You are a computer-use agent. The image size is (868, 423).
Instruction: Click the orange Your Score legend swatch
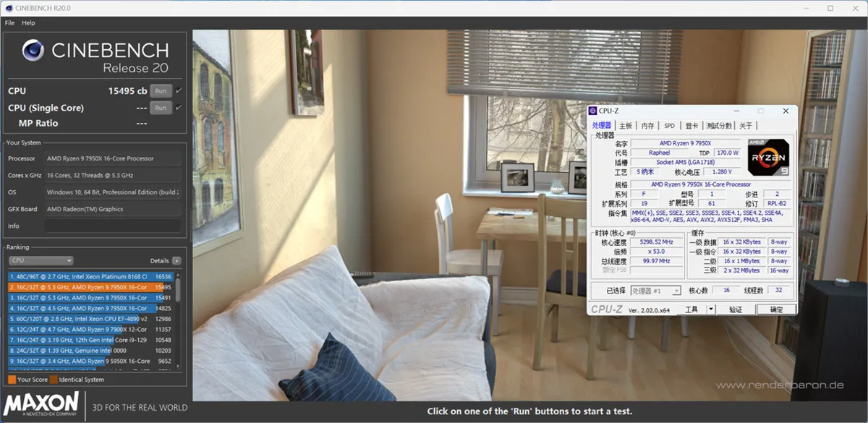pyautogui.click(x=12, y=380)
